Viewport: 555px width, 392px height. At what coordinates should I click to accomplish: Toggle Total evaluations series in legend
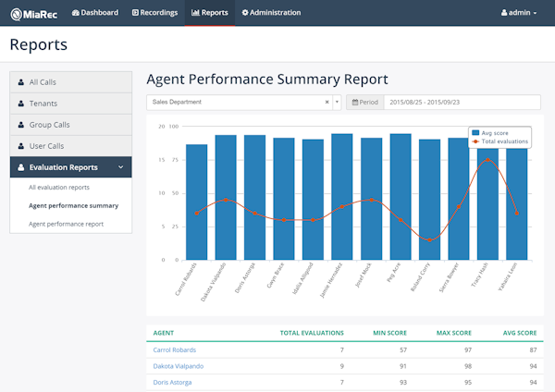point(500,141)
